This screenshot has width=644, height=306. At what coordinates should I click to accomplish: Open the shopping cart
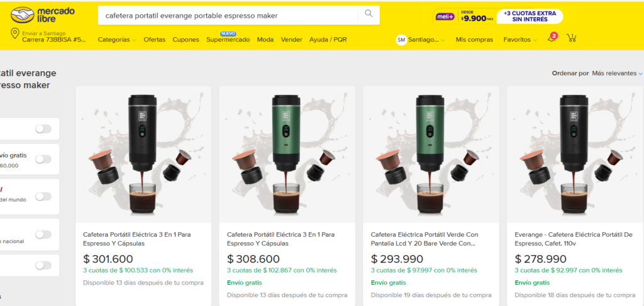tap(571, 38)
